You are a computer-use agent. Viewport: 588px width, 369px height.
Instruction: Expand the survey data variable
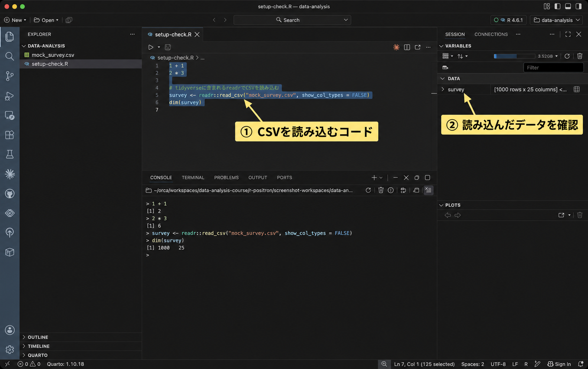click(443, 89)
